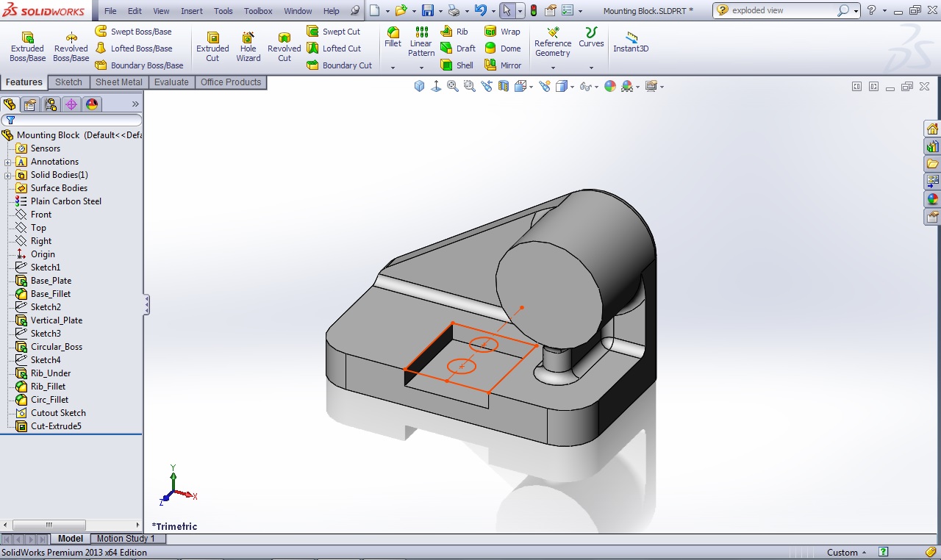Screen dimensions: 941x560
Task: Open the Display Style dropdown arrow
Action: tap(573, 87)
